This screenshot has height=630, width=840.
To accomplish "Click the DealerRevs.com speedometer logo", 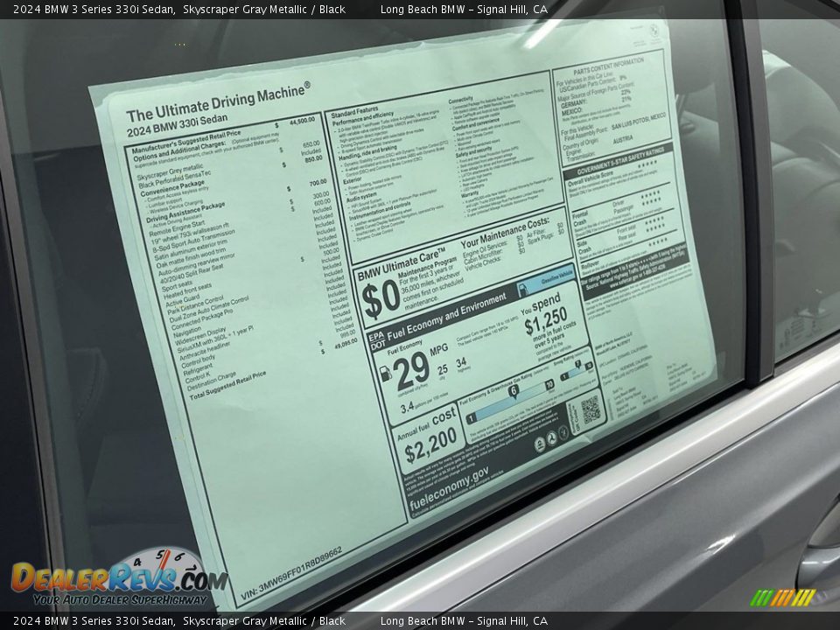I will 119,577.
